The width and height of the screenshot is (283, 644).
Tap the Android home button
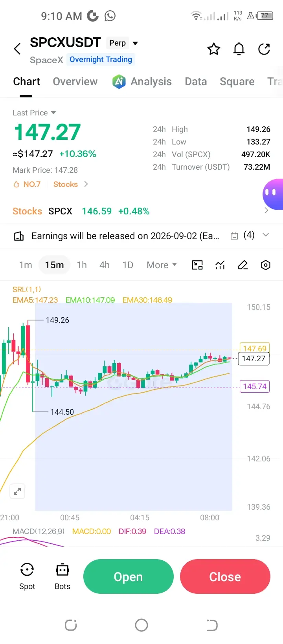(141, 625)
